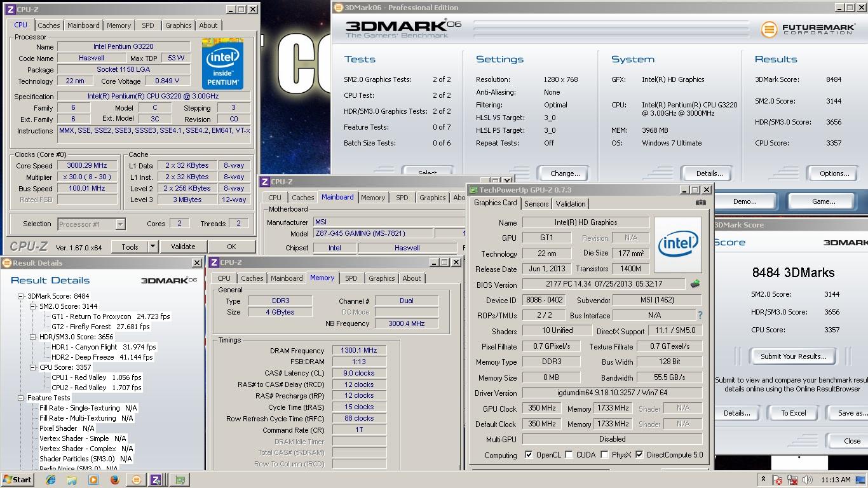
Task: Switch to Sensors tab in GPU-Z
Action: 536,204
